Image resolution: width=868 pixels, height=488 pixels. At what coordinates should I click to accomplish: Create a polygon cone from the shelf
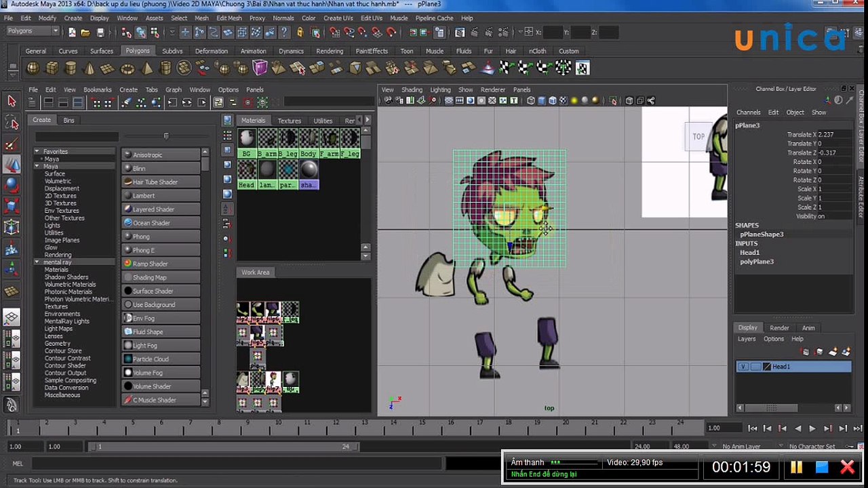(89, 68)
